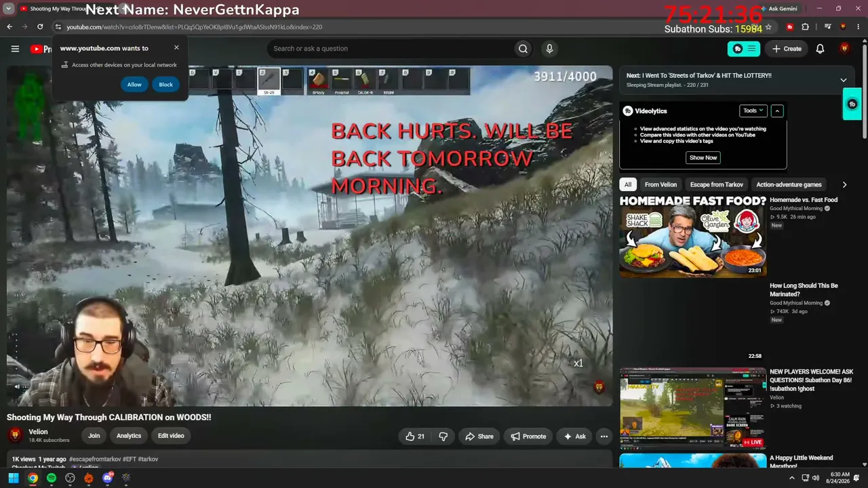The width and height of the screenshot is (868, 488).
Task: Share this video
Action: click(479, 436)
